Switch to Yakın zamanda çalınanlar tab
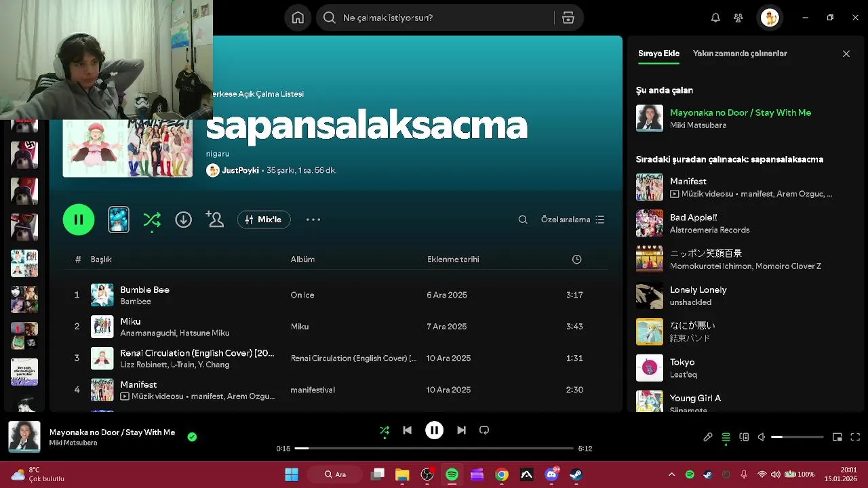 740,54
